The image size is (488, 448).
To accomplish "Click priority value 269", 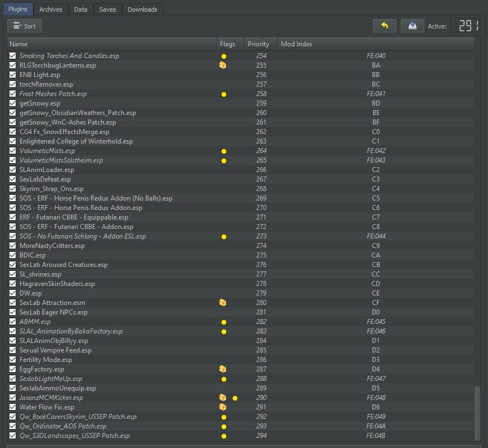I will pos(261,198).
